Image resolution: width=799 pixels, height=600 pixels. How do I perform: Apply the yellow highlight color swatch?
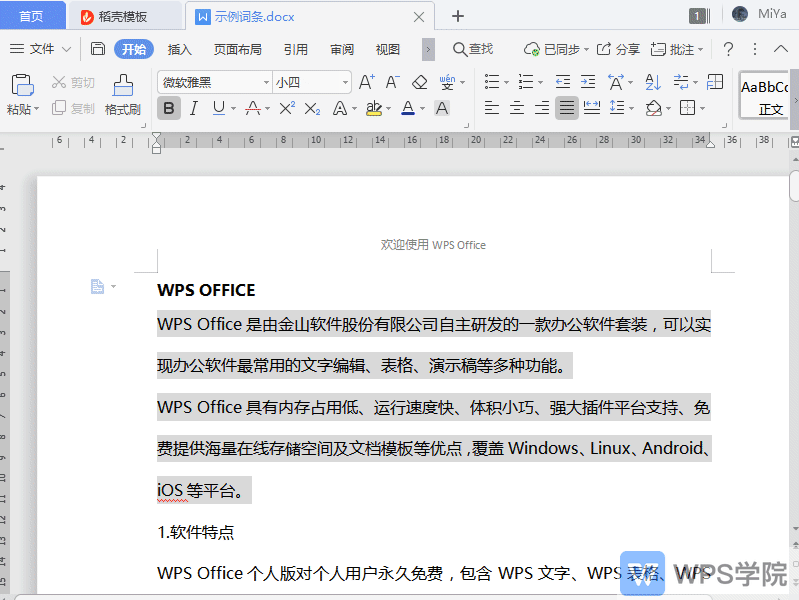(374, 108)
